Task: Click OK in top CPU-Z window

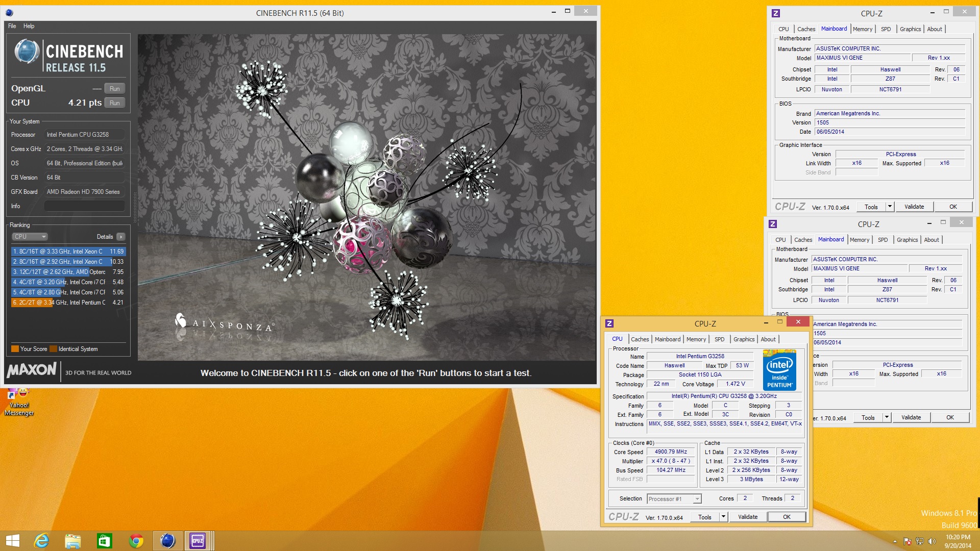Action: point(953,207)
